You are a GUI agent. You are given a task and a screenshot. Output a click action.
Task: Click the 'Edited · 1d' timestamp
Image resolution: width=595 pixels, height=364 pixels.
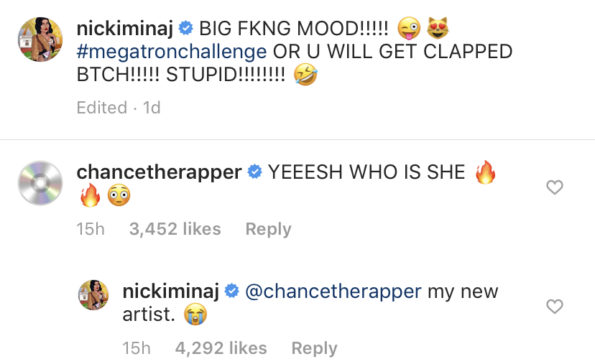pos(118,107)
